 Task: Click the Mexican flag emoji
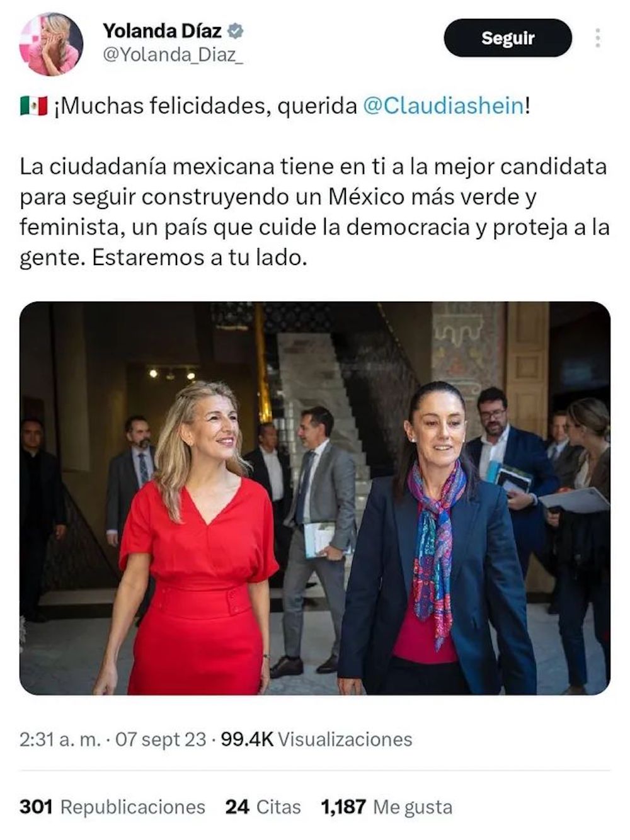tap(33, 106)
